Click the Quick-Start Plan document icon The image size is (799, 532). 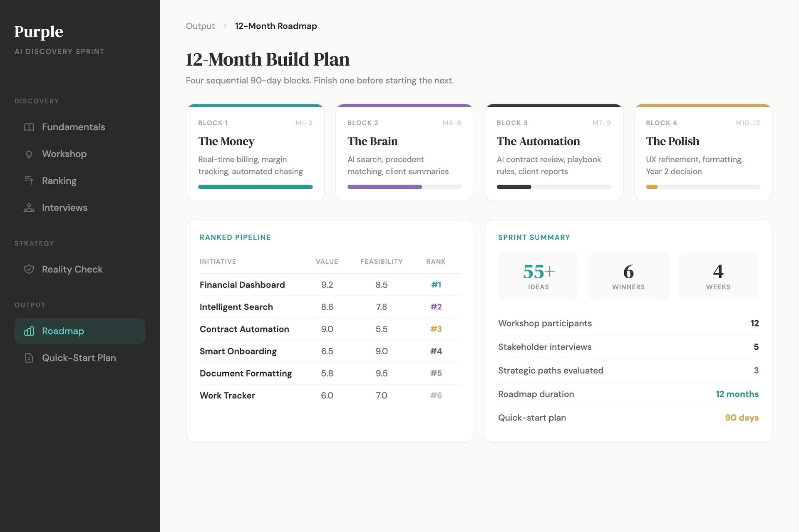(x=29, y=358)
